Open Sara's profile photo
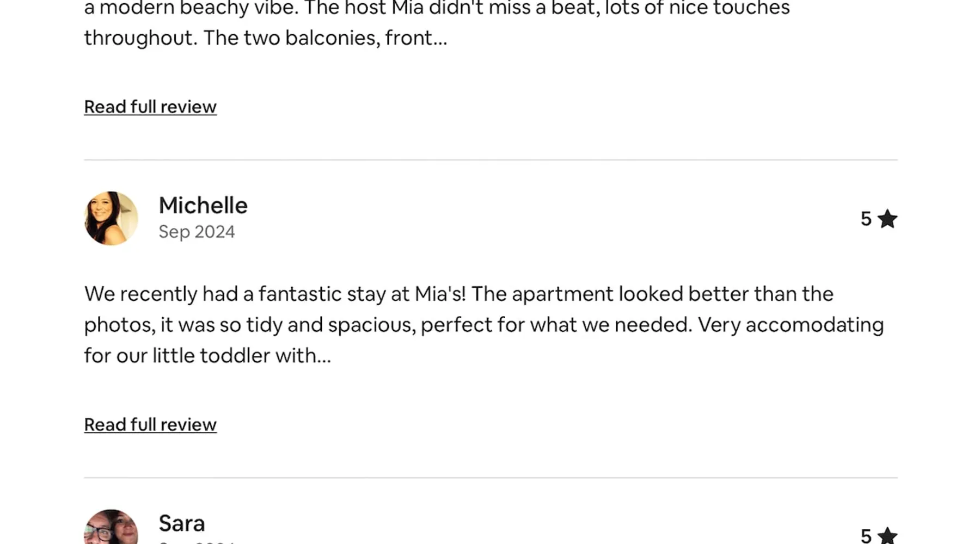This screenshot has height=544, width=980. [111, 528]
